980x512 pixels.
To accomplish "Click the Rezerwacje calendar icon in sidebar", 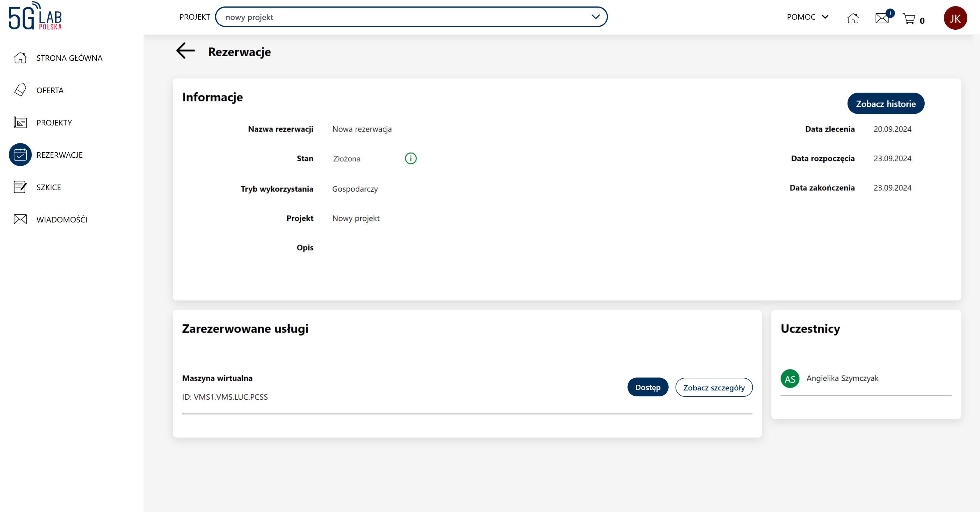I will point(20,155).
